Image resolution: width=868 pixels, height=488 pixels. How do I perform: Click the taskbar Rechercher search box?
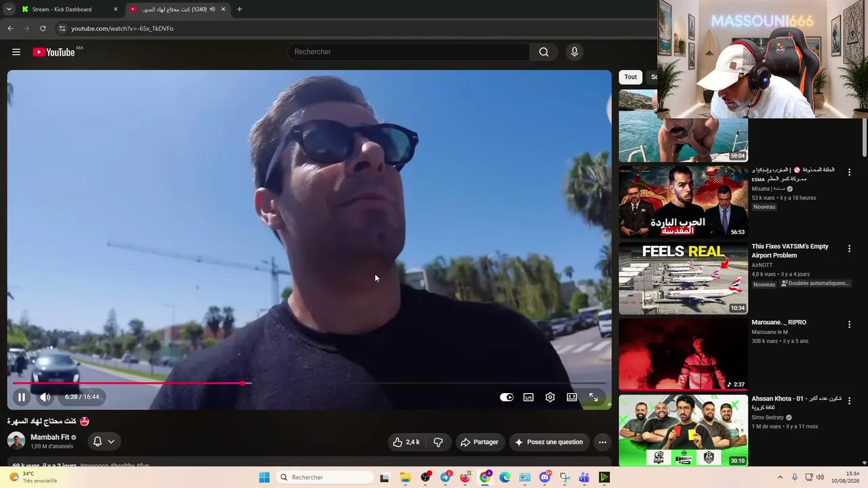(326, 477)
